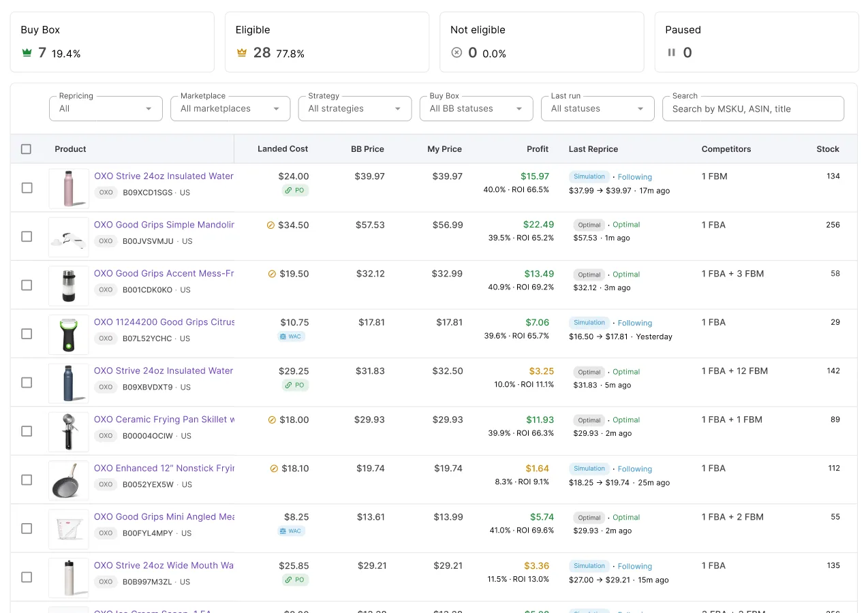Click the Paused pause-bars icon

671,52
